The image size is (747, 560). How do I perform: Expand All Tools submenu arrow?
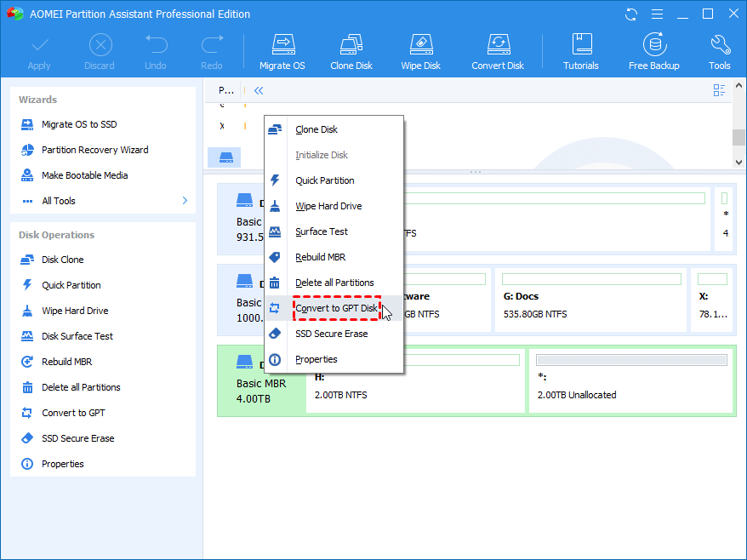tap(185, 201)
